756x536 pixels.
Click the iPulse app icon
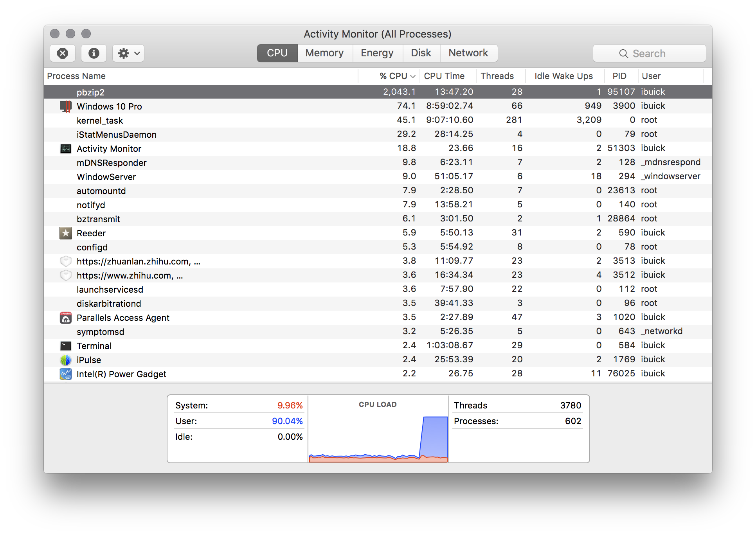66,360
